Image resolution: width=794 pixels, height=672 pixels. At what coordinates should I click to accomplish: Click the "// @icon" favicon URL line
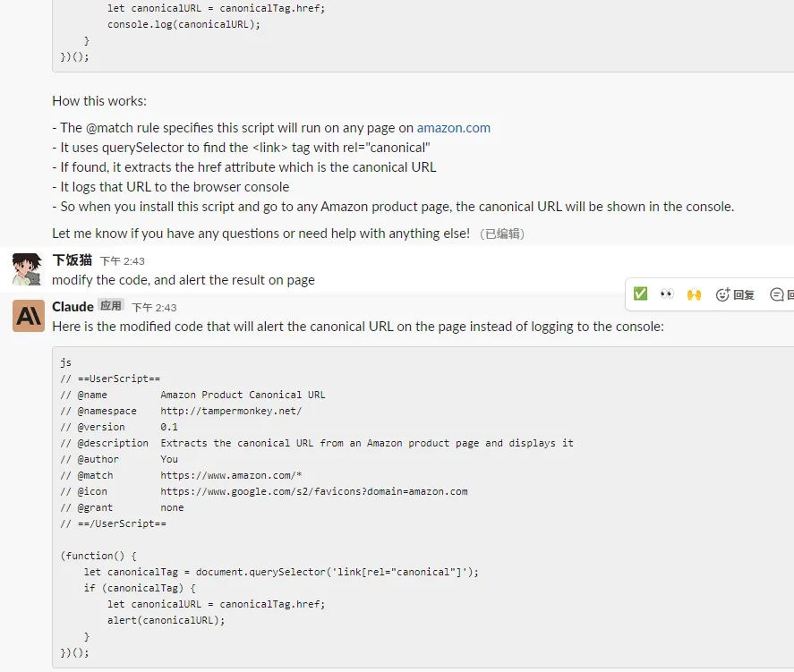point(264,492)
